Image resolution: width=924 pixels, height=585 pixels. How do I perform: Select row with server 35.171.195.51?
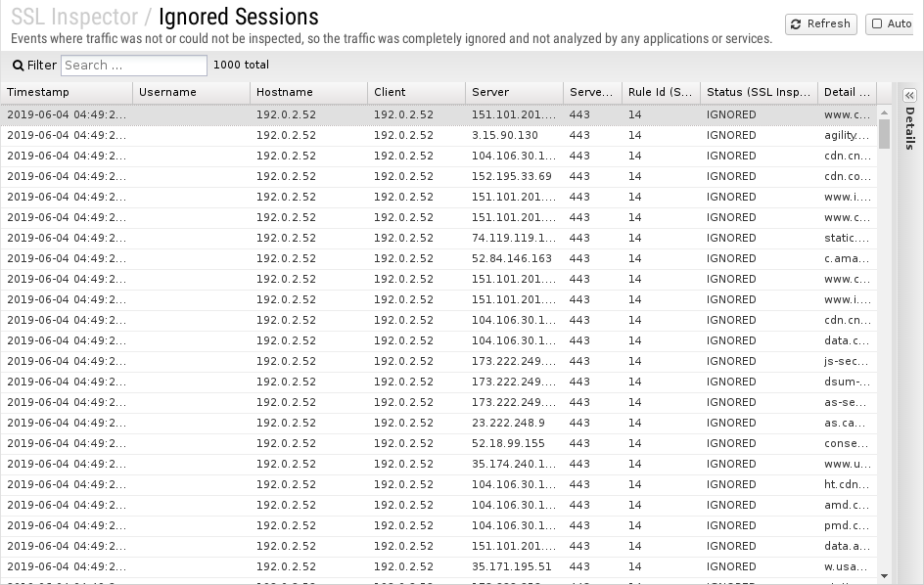439,566
